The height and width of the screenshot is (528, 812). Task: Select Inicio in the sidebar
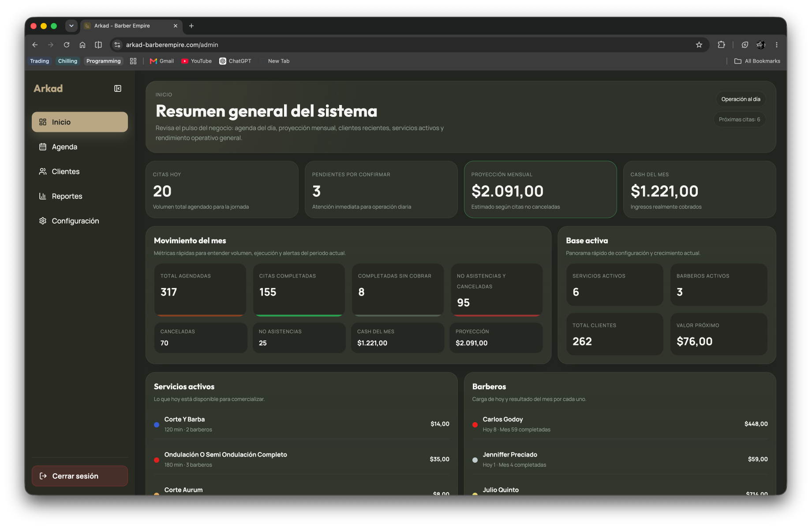pos(80,122)
